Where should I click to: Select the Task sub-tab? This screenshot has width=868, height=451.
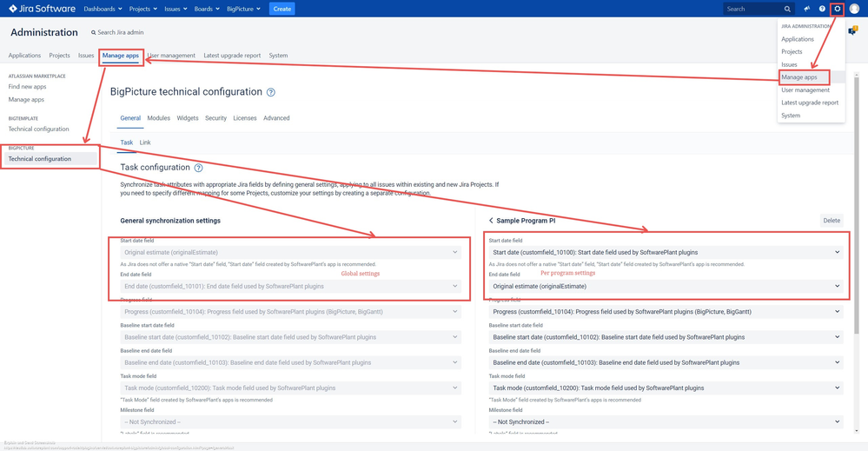click(x=127, y=143)
